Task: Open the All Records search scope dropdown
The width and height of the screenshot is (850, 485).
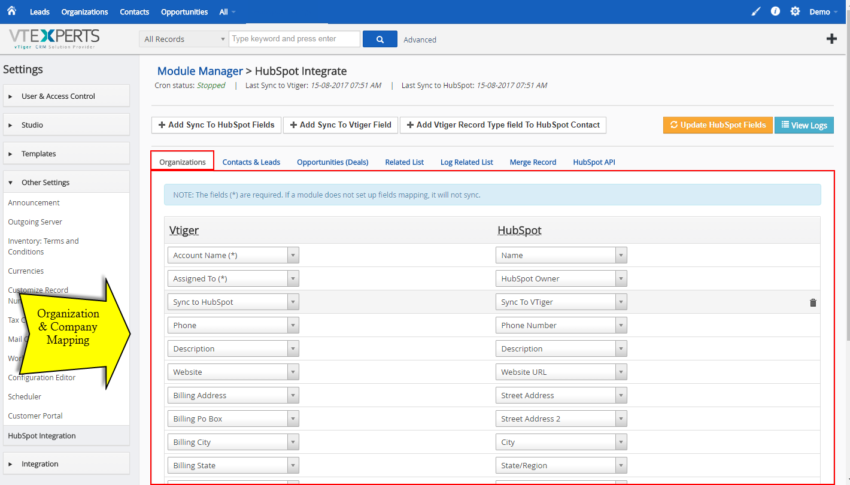Action: [183, 39]
